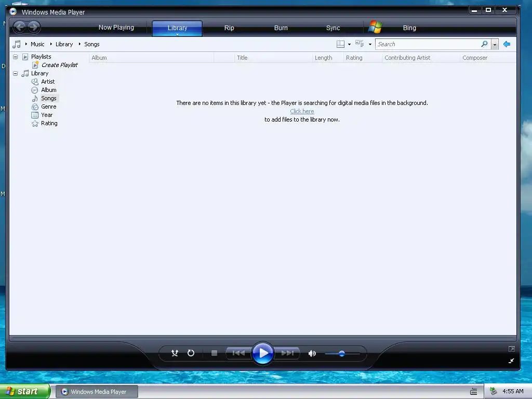This screenshot has width=532, height=399.
Task: Open view options dropdown arrow
Action: tap(370, 45)
